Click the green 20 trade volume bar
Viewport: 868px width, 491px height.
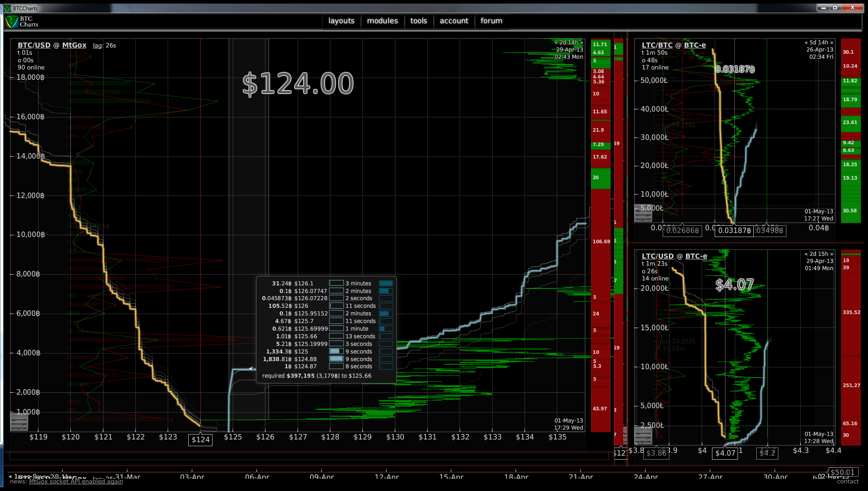(x=601, y=178)
